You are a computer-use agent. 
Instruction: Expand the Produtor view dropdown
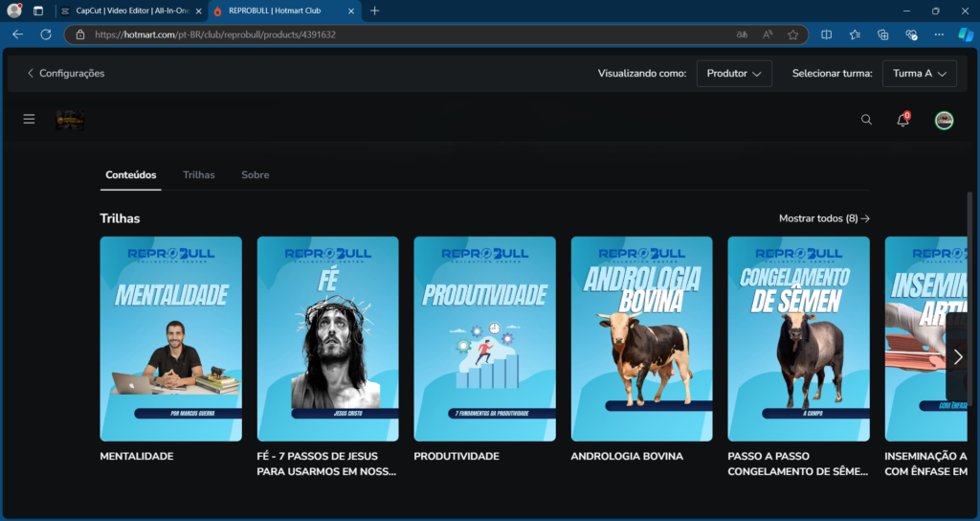(734, 73)
